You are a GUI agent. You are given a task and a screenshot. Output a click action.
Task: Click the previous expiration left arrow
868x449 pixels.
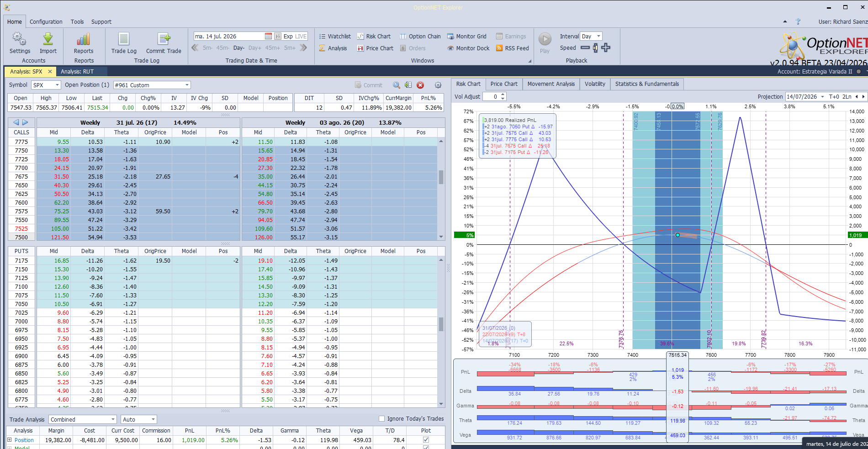[16, 122]
